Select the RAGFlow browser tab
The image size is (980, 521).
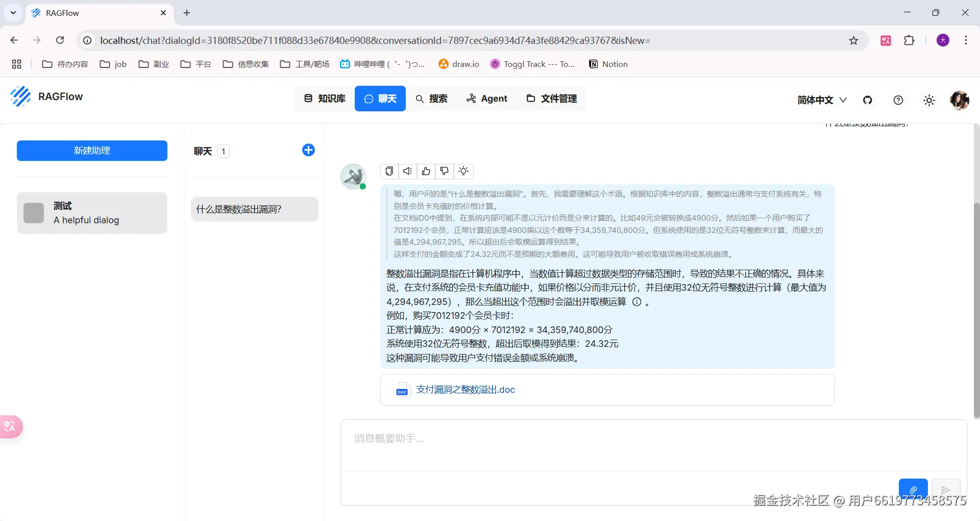pos(99,13)
